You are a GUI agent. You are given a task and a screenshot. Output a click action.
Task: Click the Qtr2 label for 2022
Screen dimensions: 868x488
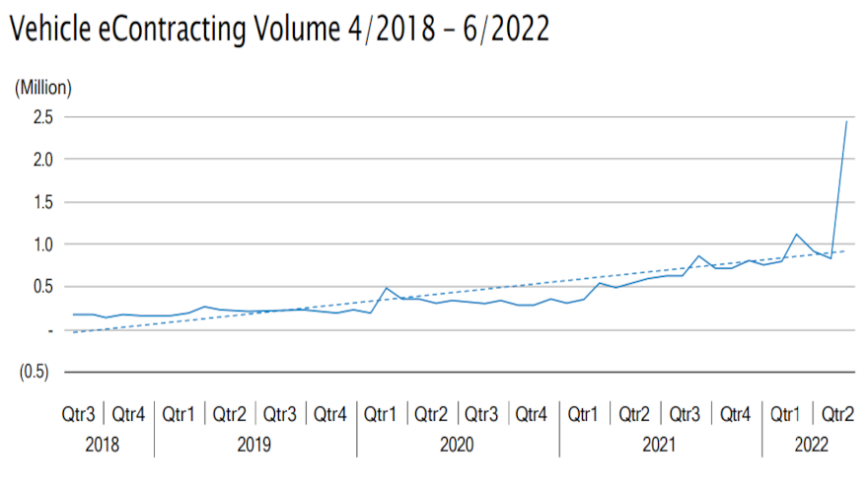(836, 415)
